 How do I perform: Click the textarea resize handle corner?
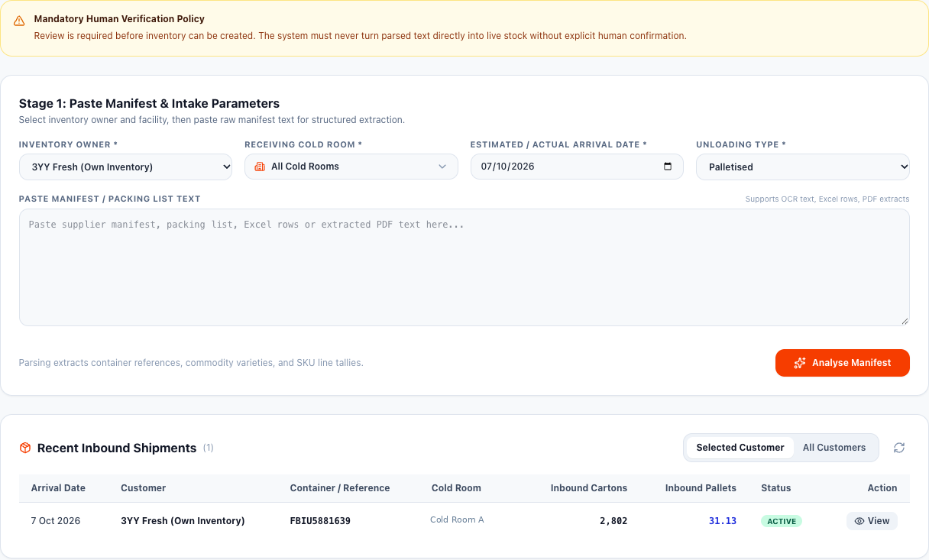coord(905,321)
